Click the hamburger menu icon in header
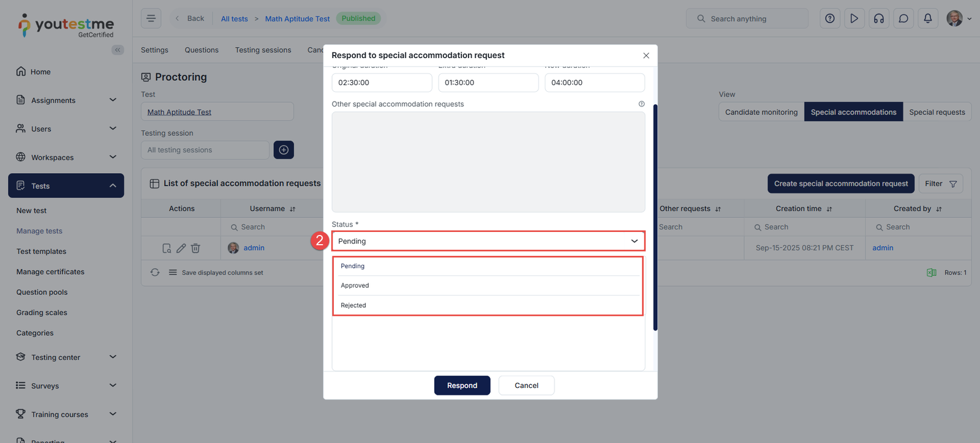Viewport: 980px width, 443px height. click(x=151, y=18)
